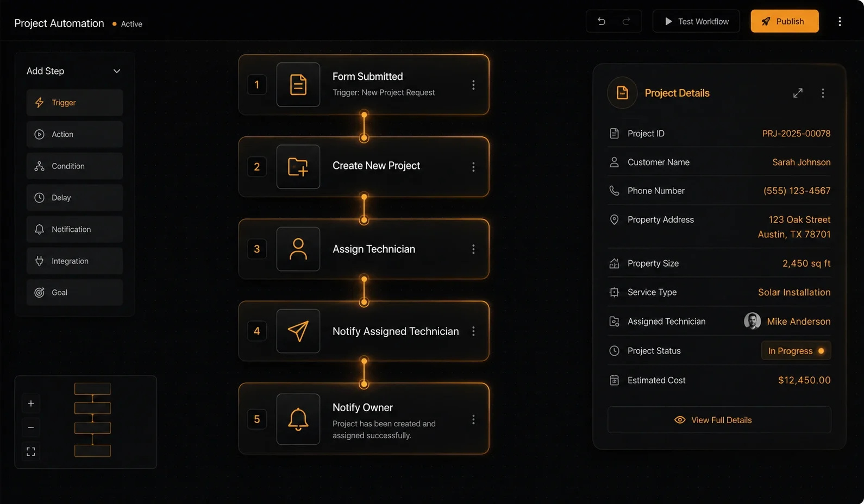Open Notify Owner step options menu
Screen dimensions: 864x504
point(473,419)
